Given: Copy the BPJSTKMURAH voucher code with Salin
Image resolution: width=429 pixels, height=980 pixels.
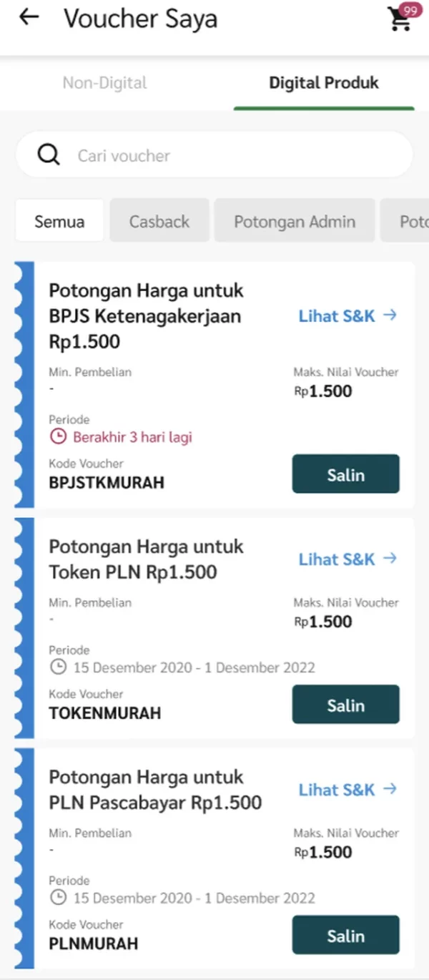Looking at the screenshot, I should pos(345,474).
